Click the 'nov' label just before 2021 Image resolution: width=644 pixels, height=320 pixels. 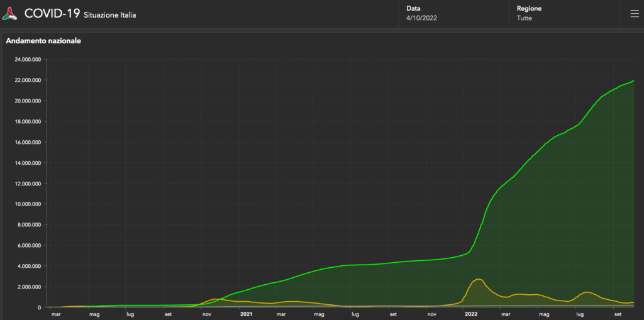click(x=207, y=314)
